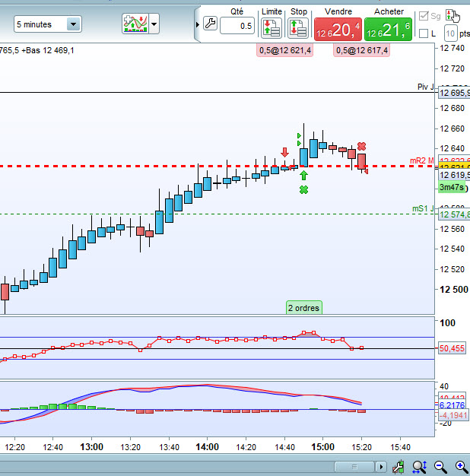Click the red down arrow sell marker
The image size is (470, 476).
pos(284,152)
